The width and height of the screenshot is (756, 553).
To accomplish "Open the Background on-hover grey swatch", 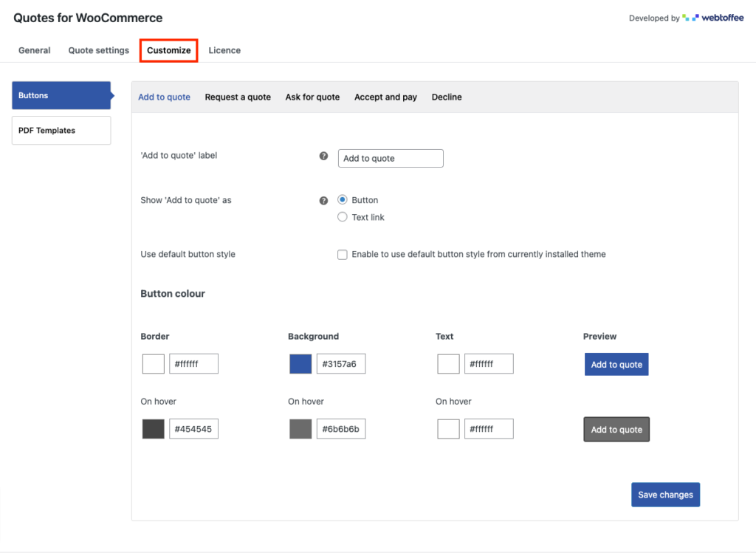I will [x=300, y=429].
